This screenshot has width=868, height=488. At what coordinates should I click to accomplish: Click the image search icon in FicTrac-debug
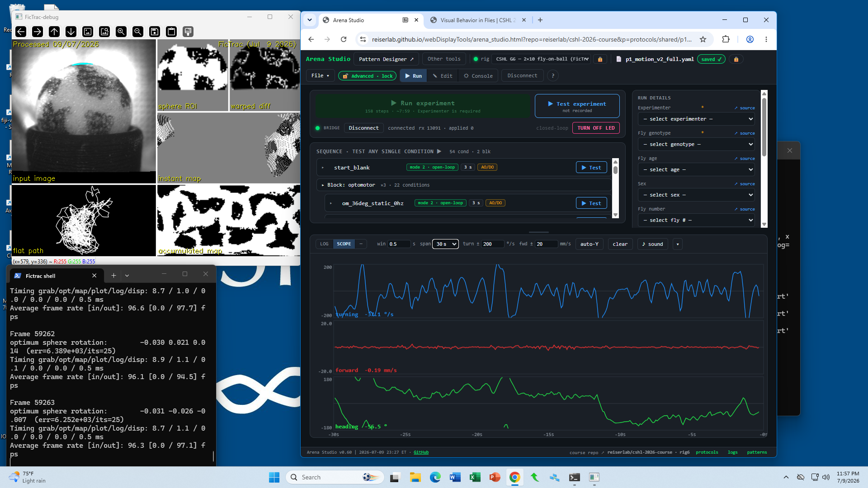pyautogui.click(x=104, y=31)
